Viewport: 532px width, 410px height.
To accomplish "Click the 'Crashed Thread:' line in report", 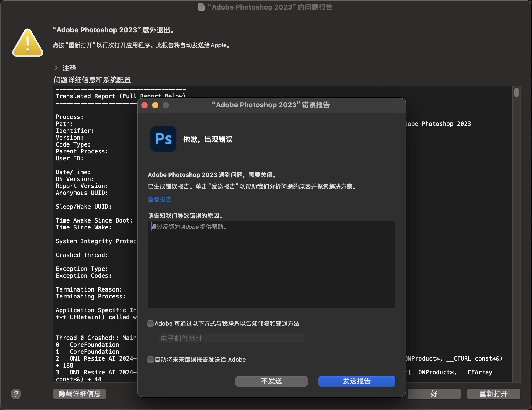I will [x=82, y=255].
